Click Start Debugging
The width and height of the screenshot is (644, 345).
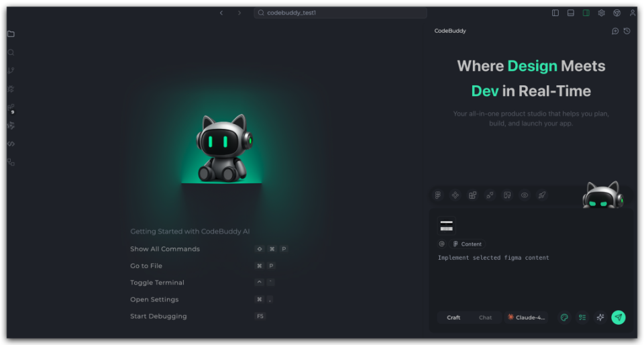pos(158,316)
